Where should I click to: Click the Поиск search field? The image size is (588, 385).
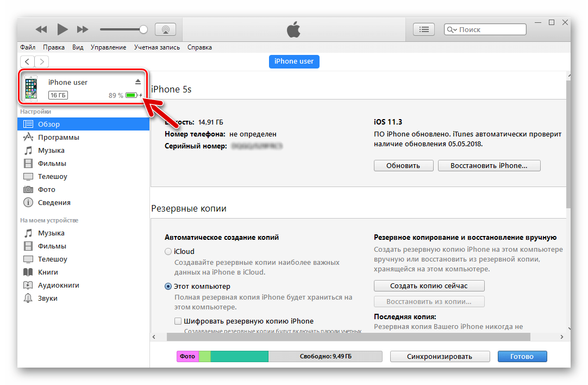point(490,30)
